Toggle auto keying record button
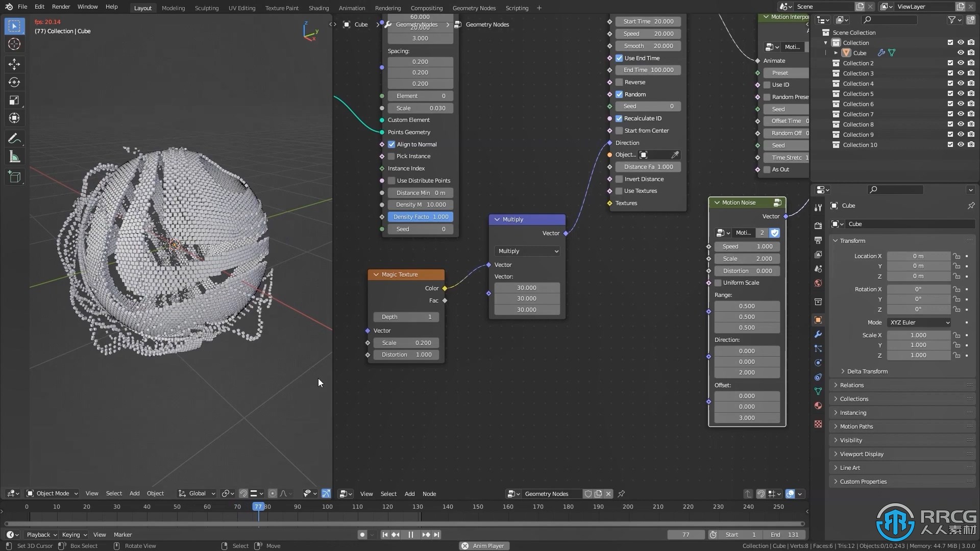The image size is (980, 551). click(x=362, y=535)
